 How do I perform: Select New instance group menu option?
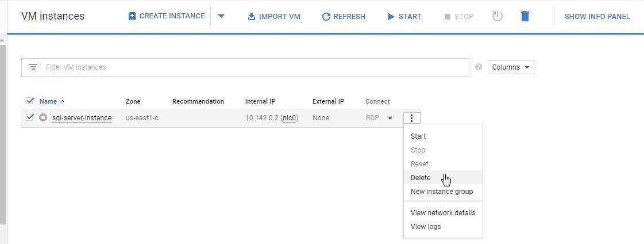point(442,192)
